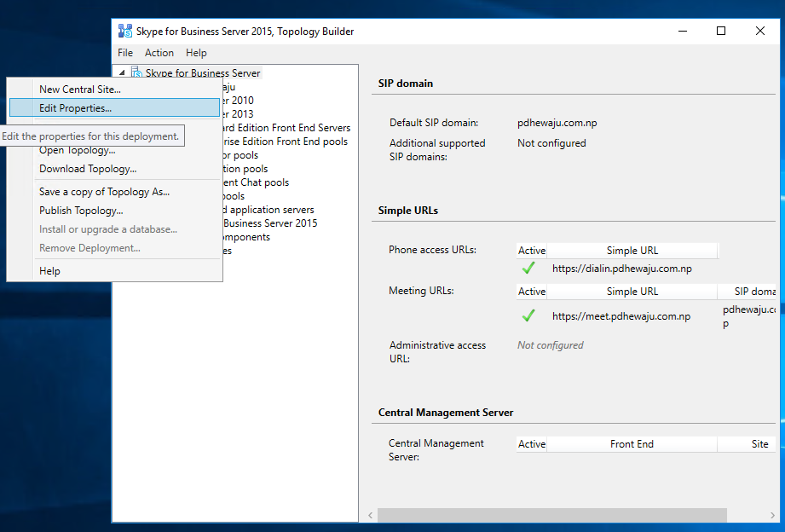Screen dimensions: 785x532
Task: Select the Mediation pools tree node
Action: [245, 169]
